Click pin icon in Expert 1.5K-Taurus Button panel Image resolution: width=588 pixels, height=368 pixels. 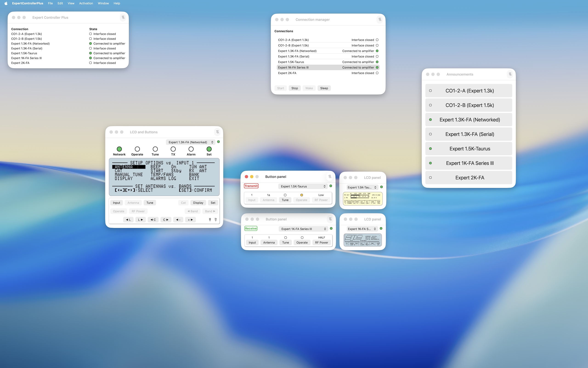330,177
